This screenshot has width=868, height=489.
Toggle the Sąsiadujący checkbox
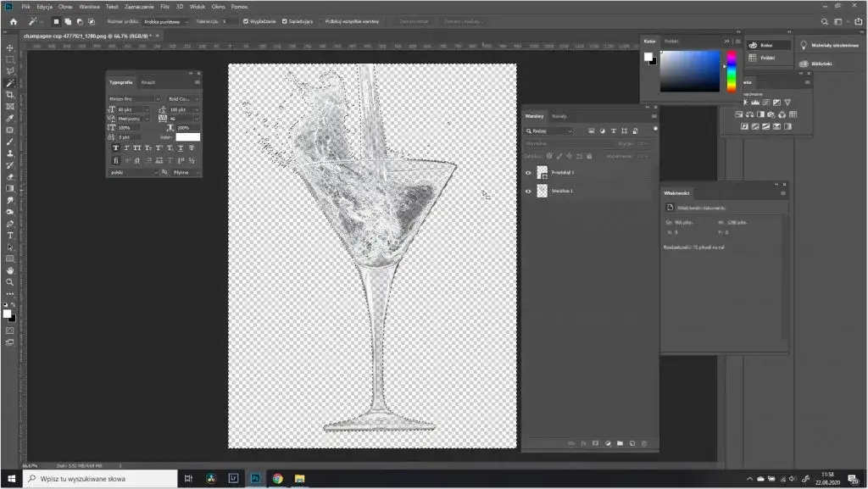(285, 21)
